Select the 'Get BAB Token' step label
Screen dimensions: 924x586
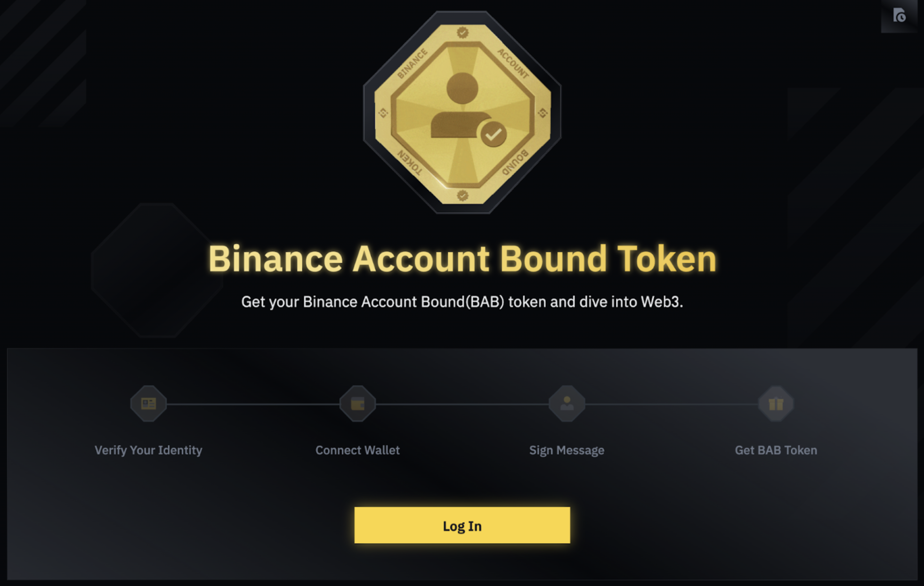click(x=776, y=450)
